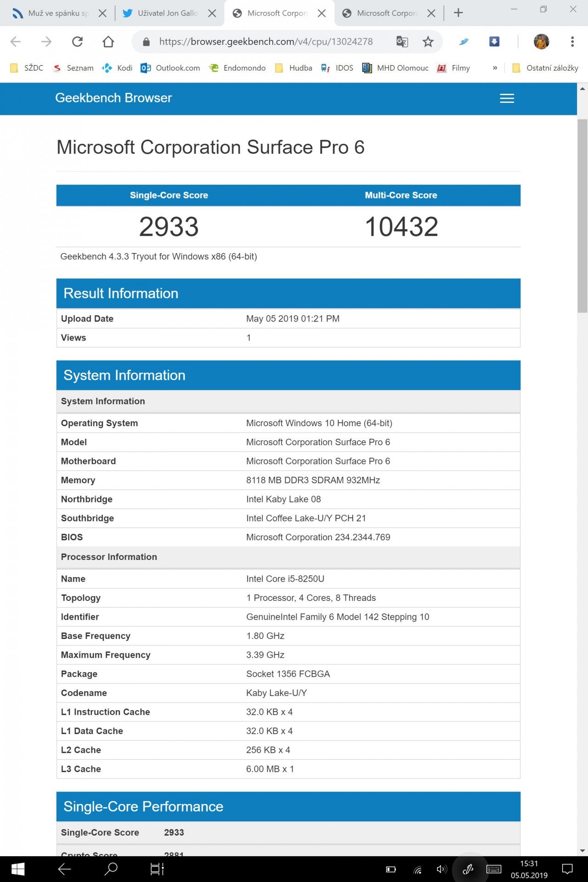
Task: Close the second Microsoft Corporation tab
Action: pos(431,13)
